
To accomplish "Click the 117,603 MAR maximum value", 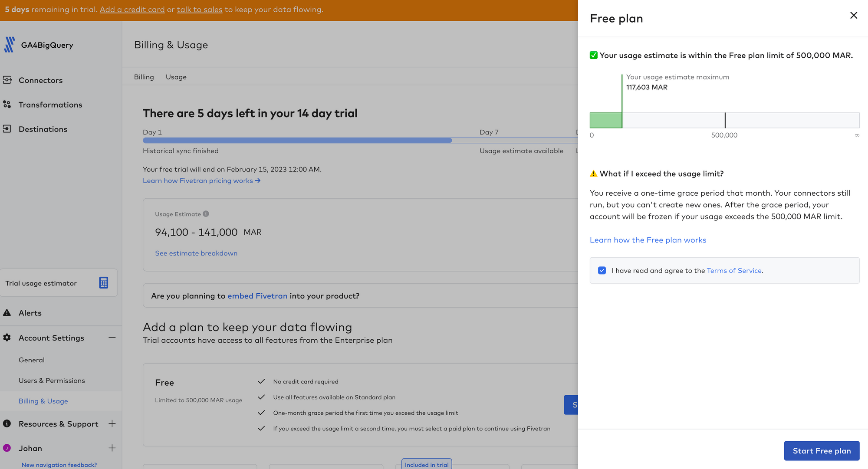I will click(x=647, y=87).
